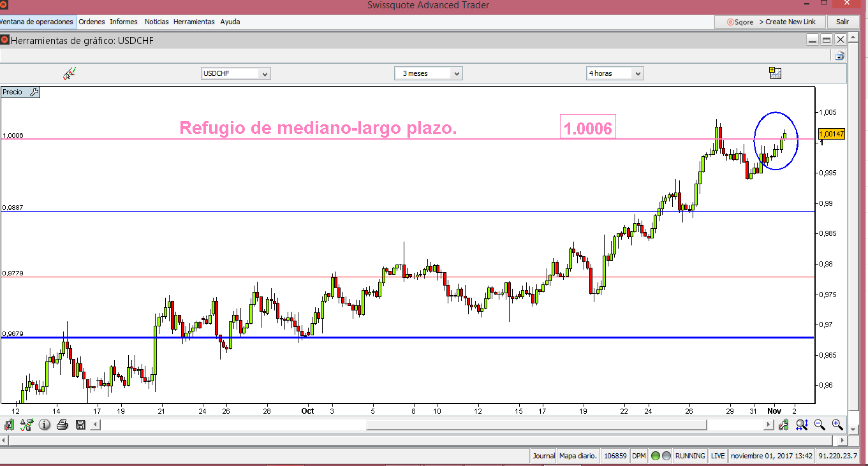Image resolution: width=868 pixels, height=466 pixels.
Task: Click the Precio panel label
Action: 13,92
